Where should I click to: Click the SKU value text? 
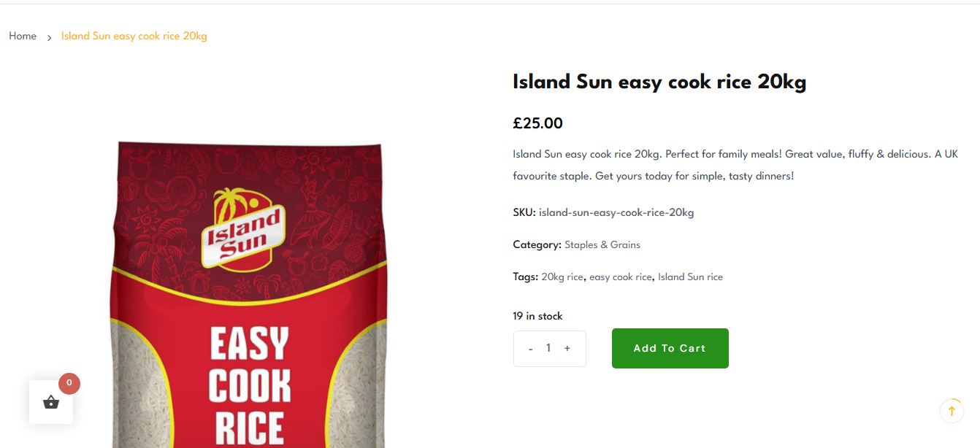(x=616, y=213)
